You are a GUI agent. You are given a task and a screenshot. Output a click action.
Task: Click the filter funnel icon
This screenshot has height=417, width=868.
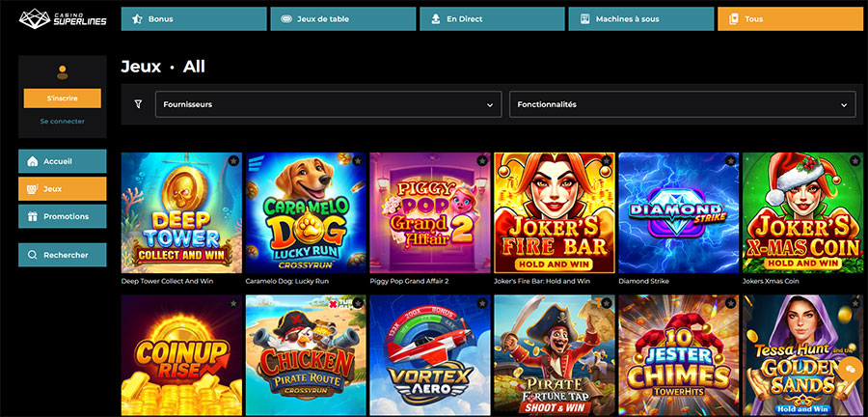pyautogui.click(x=138, y=104)
